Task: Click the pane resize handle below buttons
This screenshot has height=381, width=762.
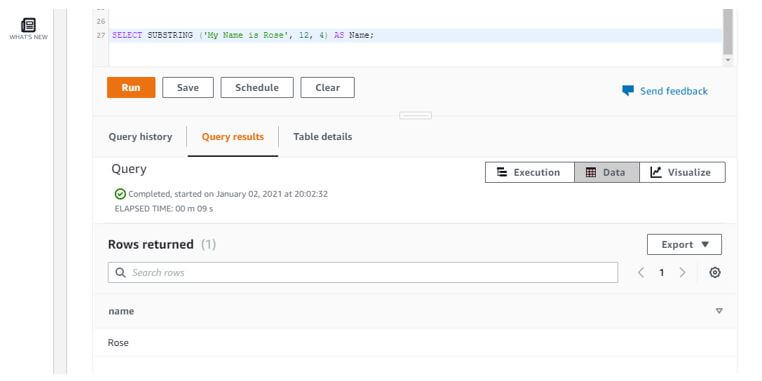Action: click(416, 115)
